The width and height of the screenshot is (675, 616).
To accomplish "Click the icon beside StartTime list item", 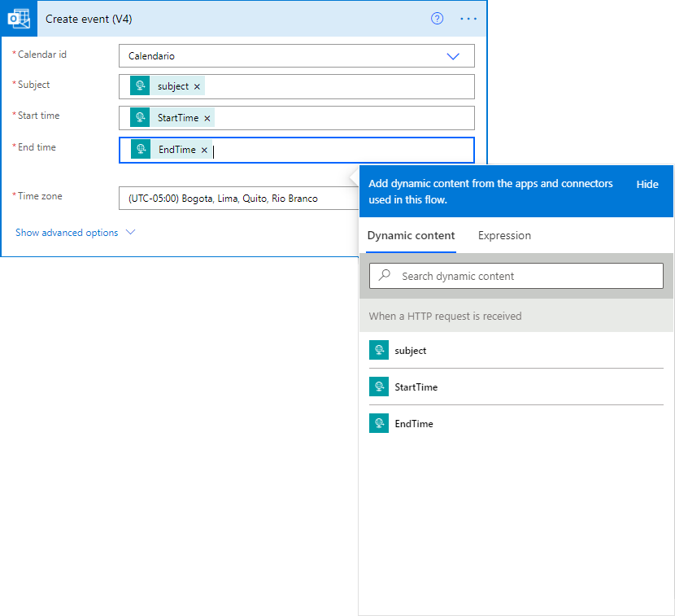I will point(379,387).
